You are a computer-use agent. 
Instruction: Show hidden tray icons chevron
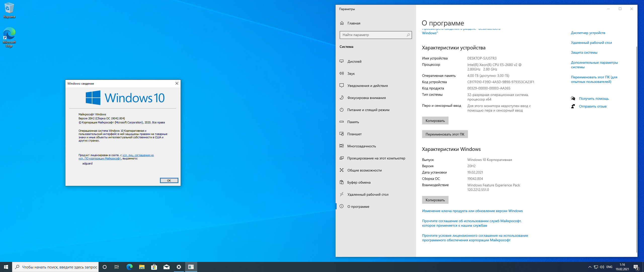pos(590,267)
